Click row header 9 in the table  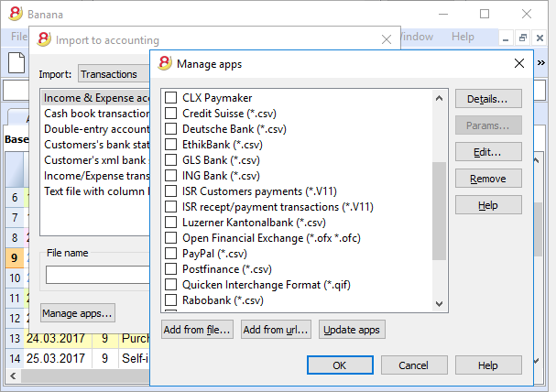pyautogui.click(x=15, y=257)
